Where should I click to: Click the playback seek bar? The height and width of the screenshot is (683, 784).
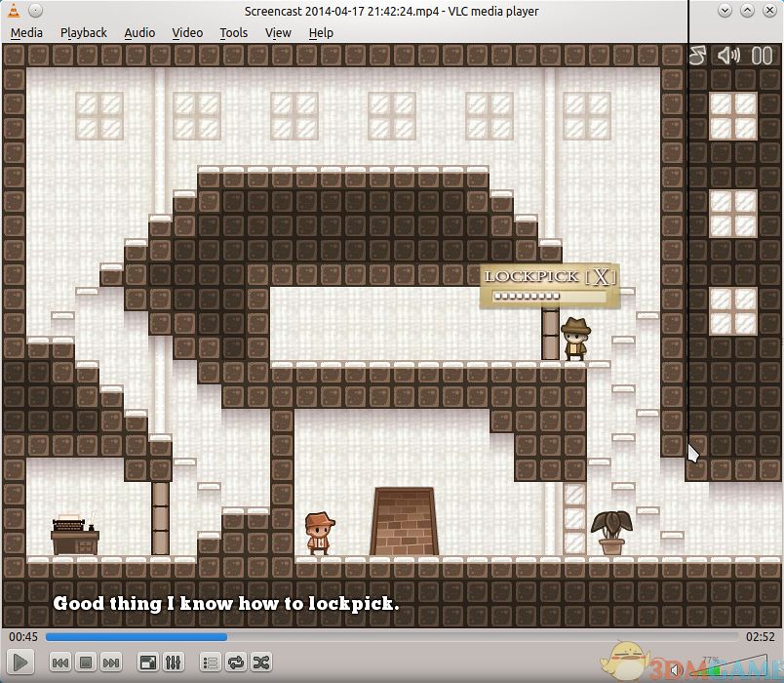[x=390, y=637]
